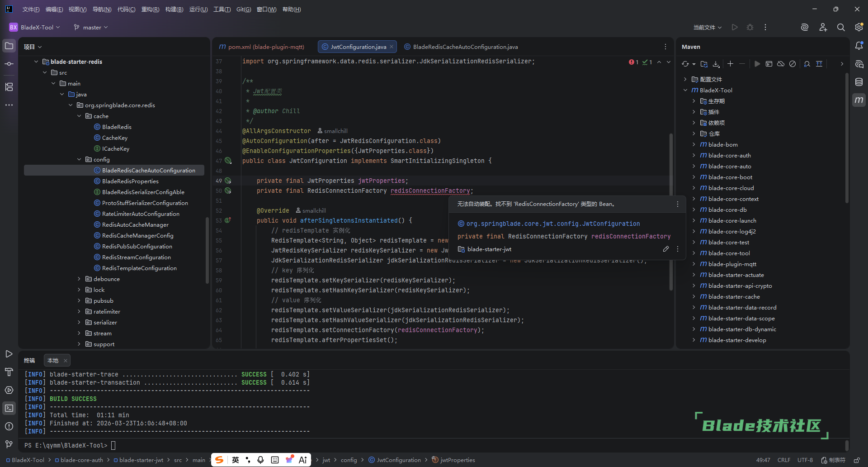Viewport: 868px width, 467px height.
Task: Open the Notifications bell icon
Action: [859, 46]
